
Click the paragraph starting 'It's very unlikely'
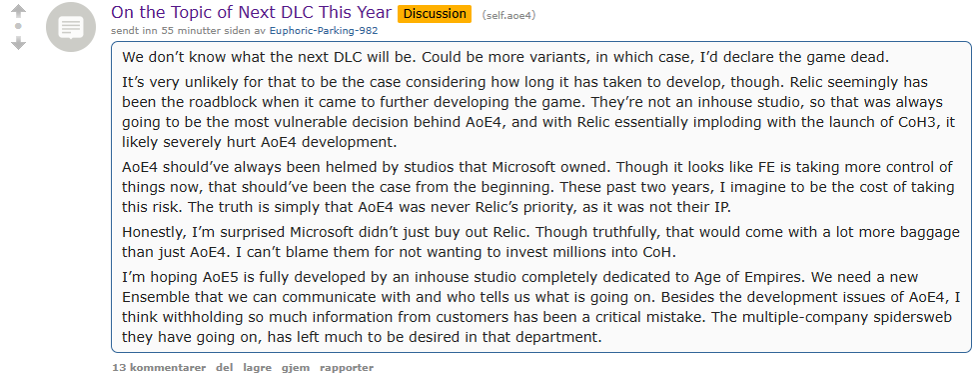[x=538, y=111]
